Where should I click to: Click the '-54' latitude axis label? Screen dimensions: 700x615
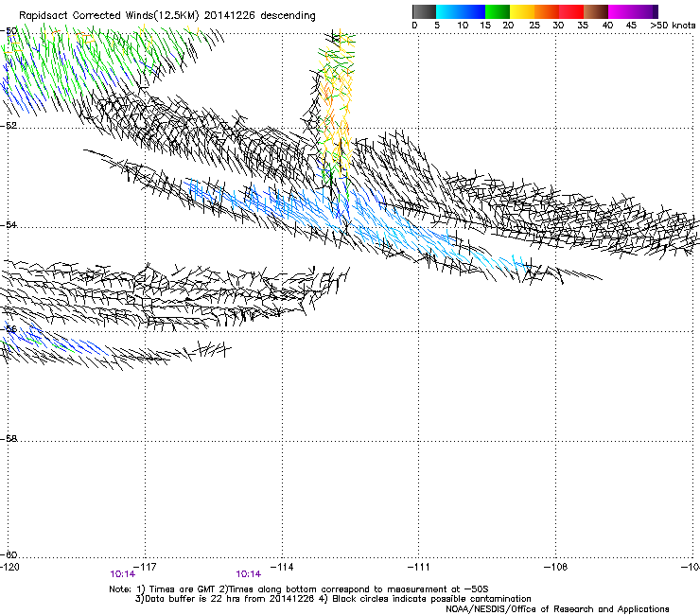click(9, 224)
